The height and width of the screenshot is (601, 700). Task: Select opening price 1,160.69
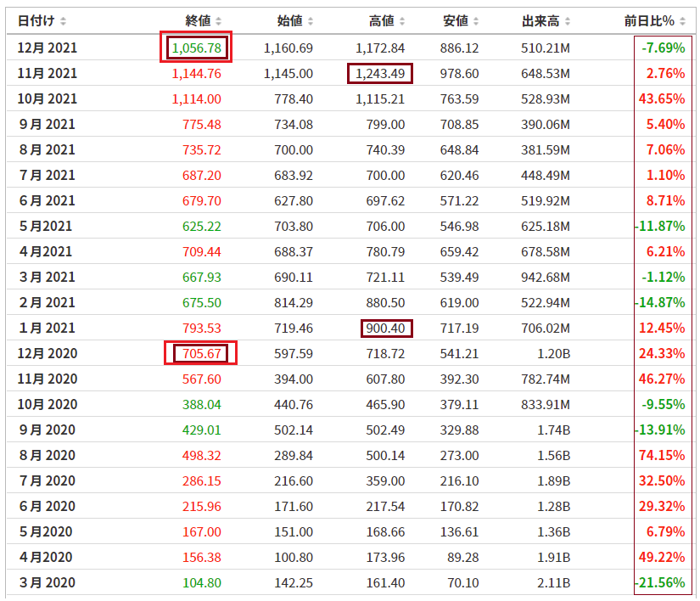[x=288, y=48]
